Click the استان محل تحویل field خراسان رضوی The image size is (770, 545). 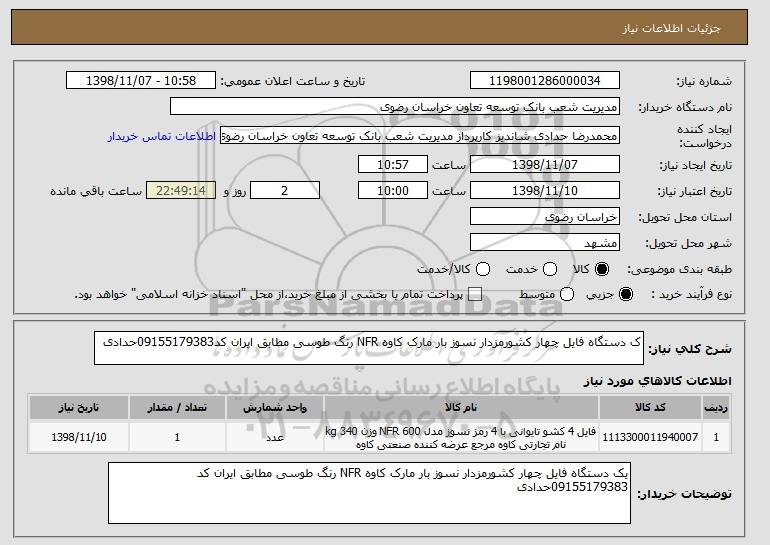[x=545, y=217]
